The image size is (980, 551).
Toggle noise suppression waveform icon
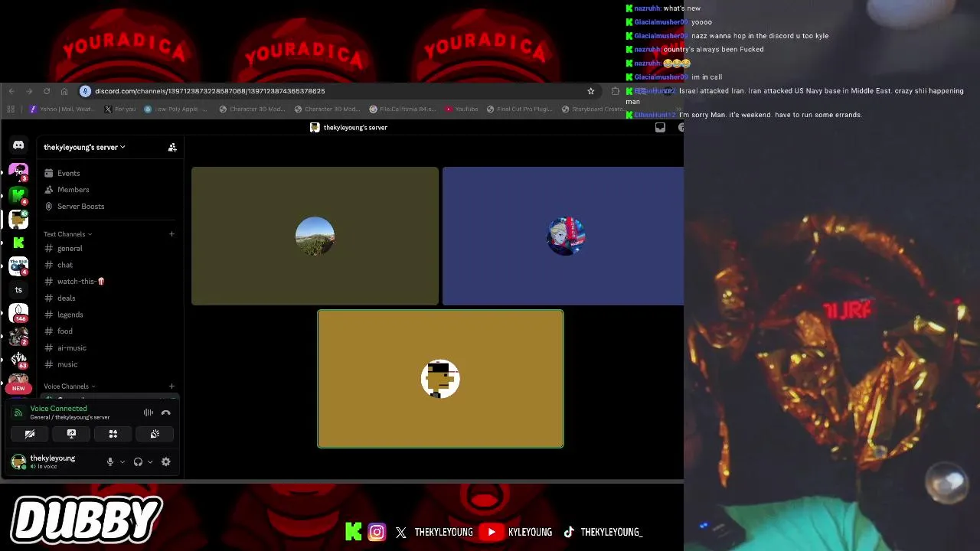click(149, 412)
